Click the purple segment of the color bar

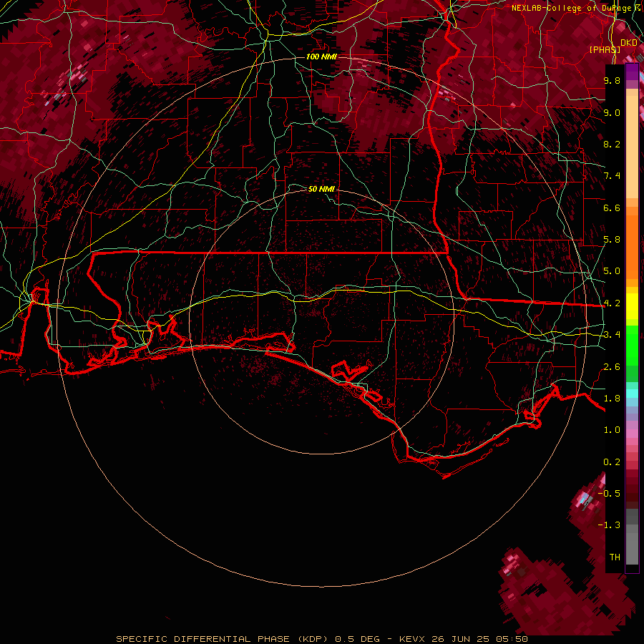632,72
